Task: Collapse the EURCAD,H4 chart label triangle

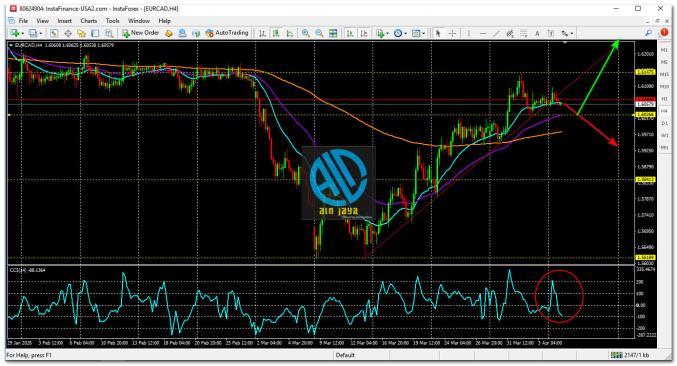Action: (11, 45)
